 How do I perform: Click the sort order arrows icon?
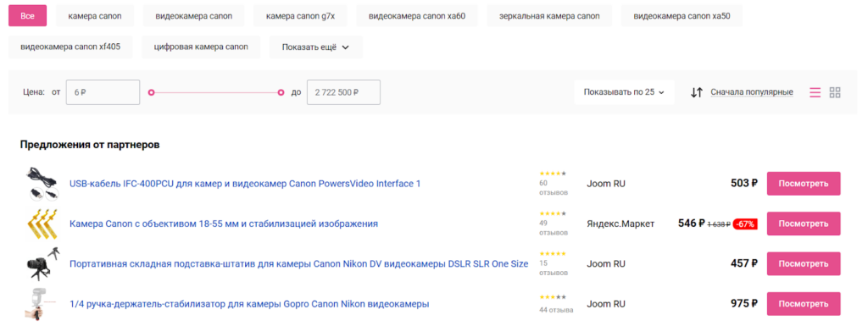(697, 92)
